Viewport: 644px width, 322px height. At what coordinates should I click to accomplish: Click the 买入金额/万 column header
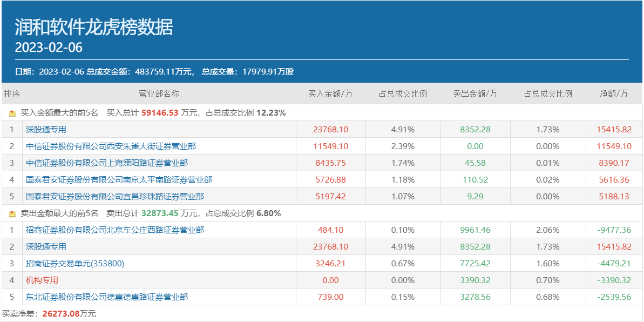(330, 93)
